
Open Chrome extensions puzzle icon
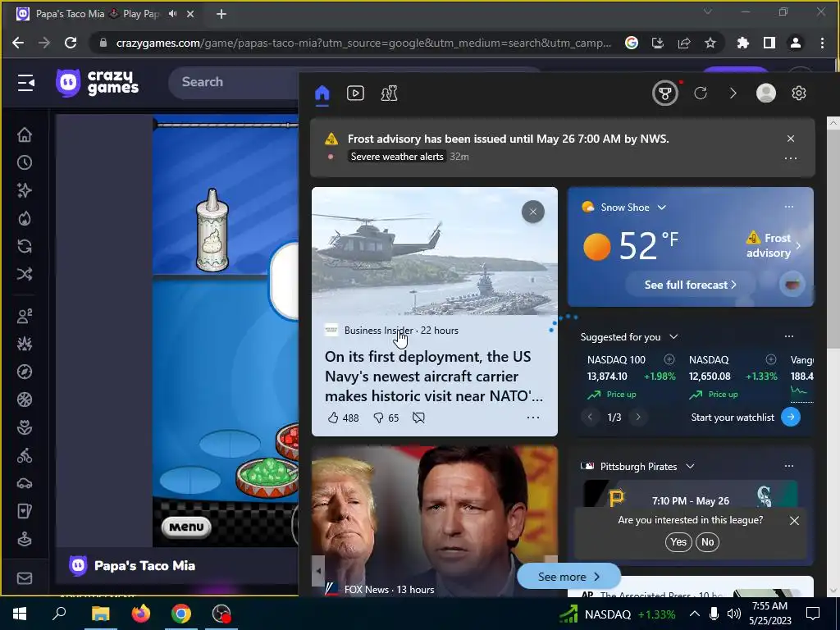pos(743,43)
